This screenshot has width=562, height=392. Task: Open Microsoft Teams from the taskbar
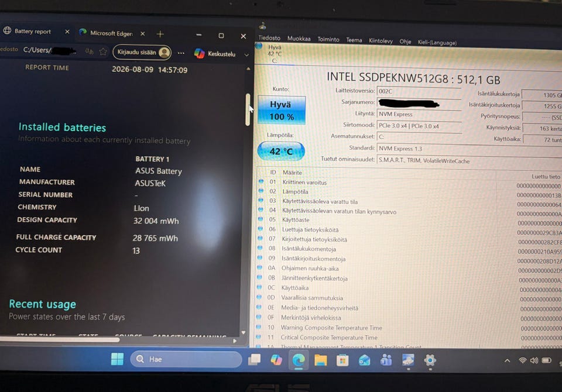(x=386, y=360)
